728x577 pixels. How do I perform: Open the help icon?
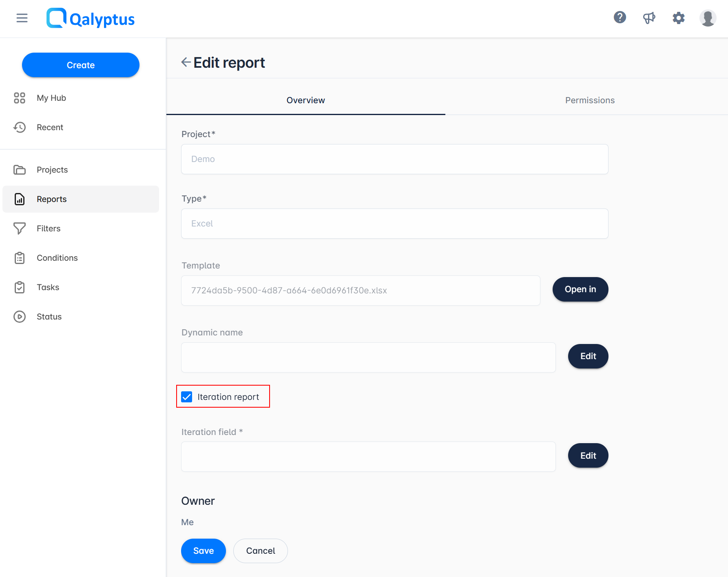(620, 18)
